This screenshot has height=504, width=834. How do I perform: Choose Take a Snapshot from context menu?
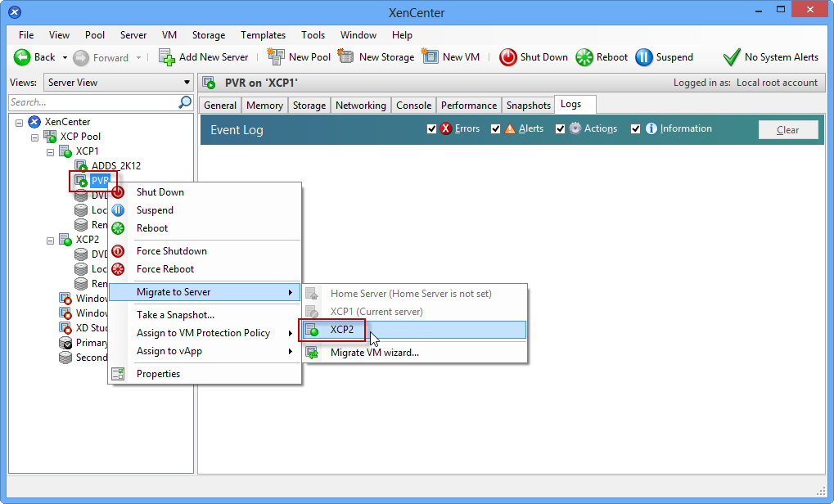[175, 315]
